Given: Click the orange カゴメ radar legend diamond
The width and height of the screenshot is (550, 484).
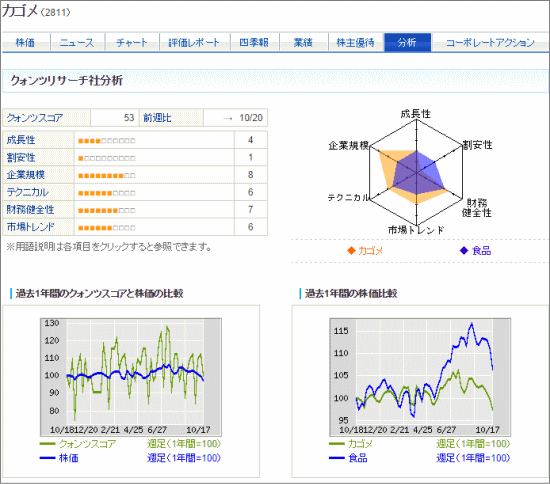Looking at the screenshot, I should pyautogui.click(x=351, y=251).
